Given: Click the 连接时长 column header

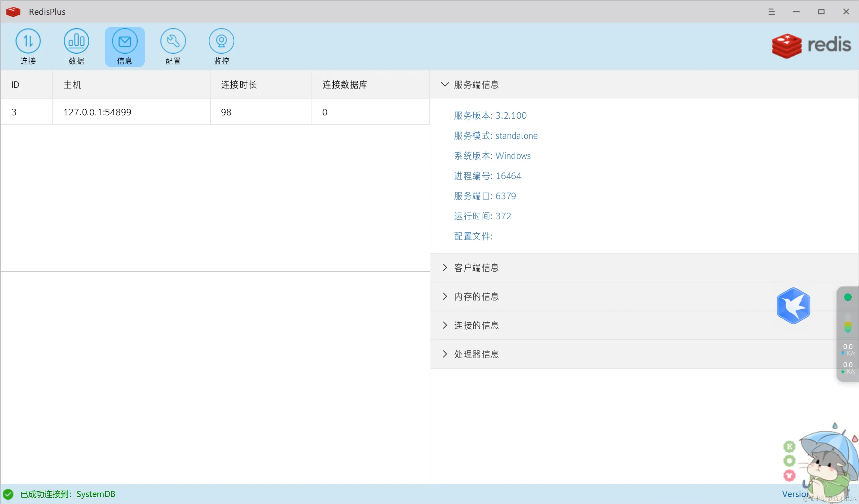Looking at the screenshot, I should [239, 85].
